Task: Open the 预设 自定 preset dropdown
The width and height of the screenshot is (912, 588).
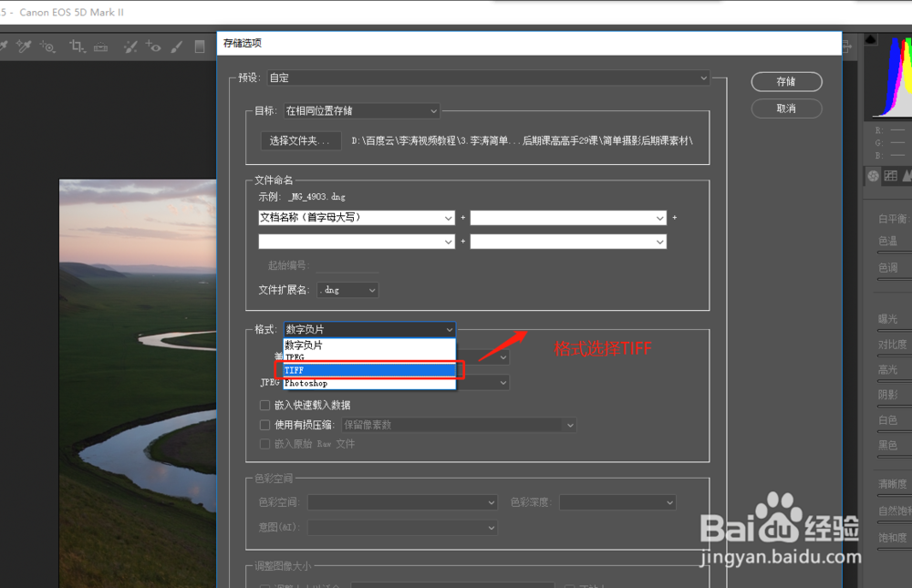Action: point(488,77)
